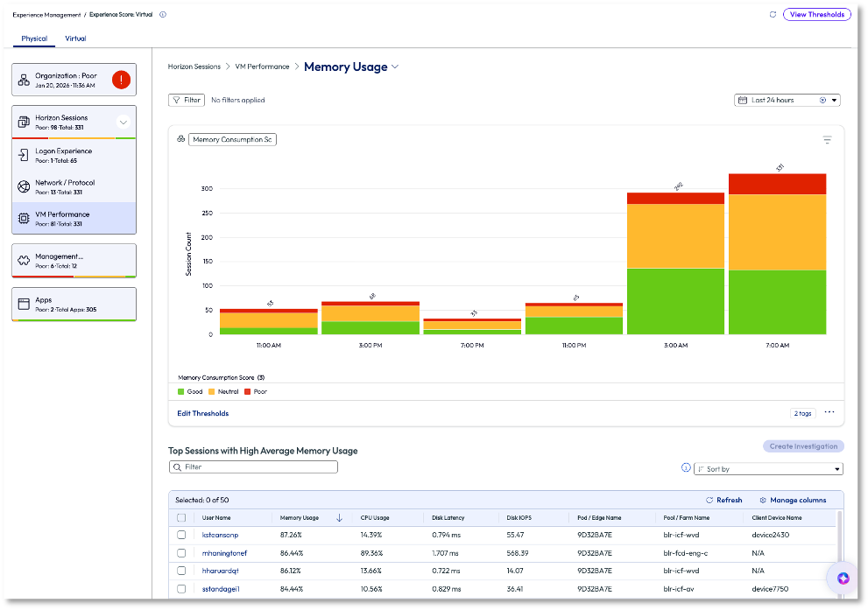
Task: Open the floating assistant icon at bottom right
Action: point(843,578)
